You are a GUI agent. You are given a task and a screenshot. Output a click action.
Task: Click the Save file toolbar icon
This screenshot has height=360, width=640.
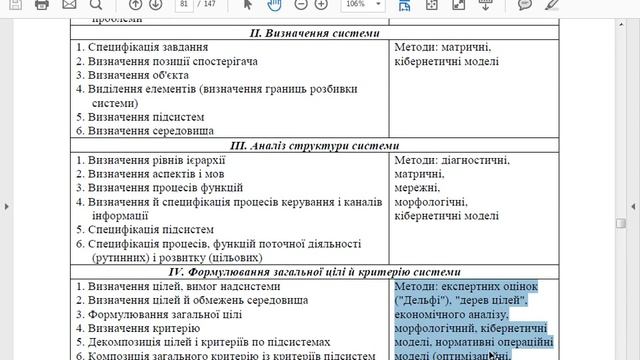tap(16, 4)
